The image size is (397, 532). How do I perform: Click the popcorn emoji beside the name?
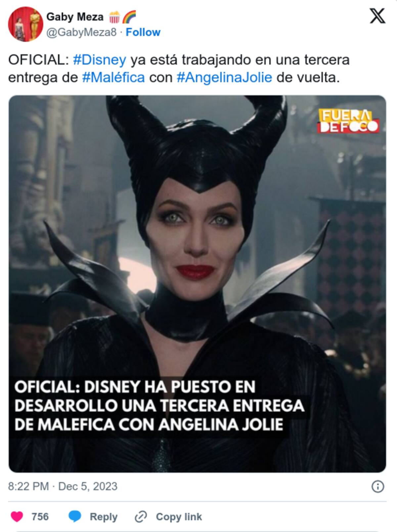tap(114, 17)
